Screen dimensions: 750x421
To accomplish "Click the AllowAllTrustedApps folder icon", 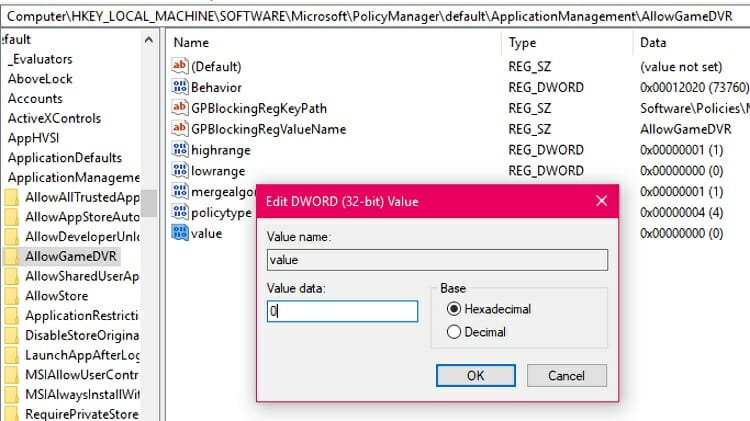I will tap(11, 197).
